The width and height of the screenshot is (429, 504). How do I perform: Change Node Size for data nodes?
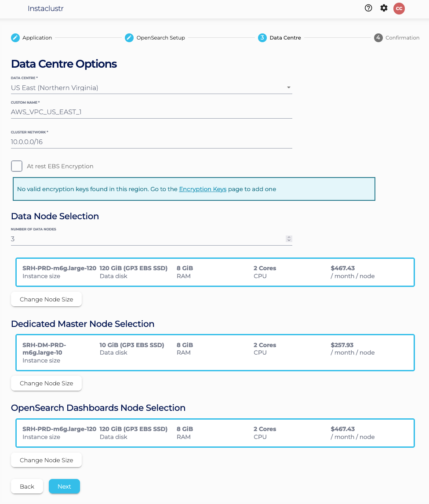coord(46,299)
